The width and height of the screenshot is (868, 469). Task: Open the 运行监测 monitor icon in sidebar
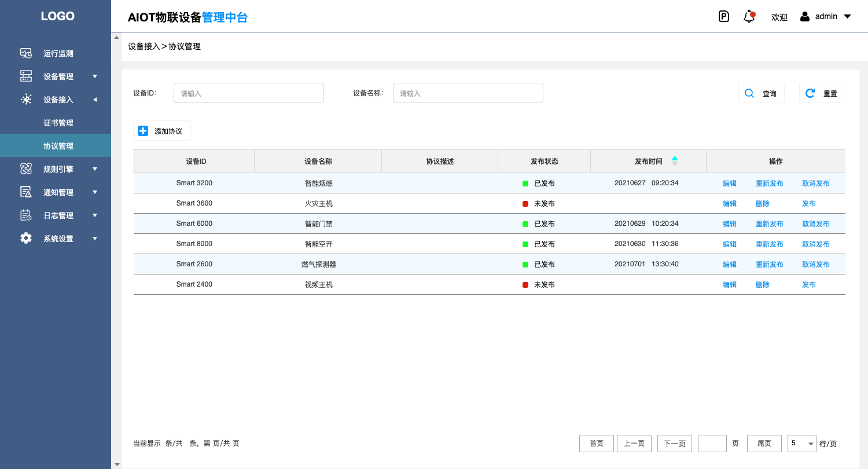[26, 53]
